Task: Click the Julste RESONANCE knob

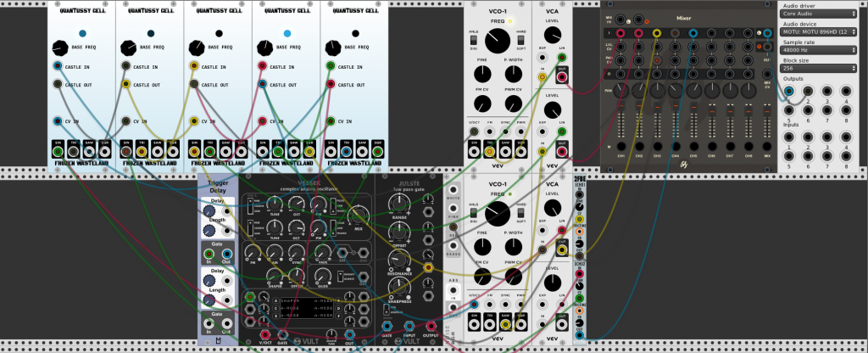Action: pos(400,259)
